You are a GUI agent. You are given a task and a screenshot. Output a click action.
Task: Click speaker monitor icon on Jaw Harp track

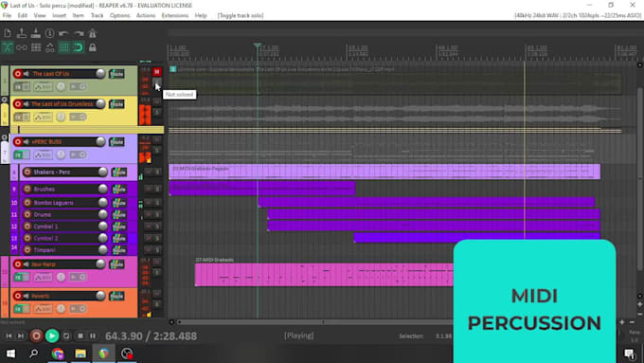pyautogui.click(x=27, y=264)
